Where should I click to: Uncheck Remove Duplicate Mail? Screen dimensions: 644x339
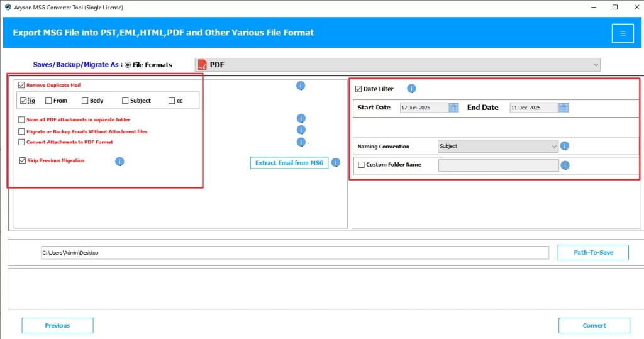coord(21,85)
